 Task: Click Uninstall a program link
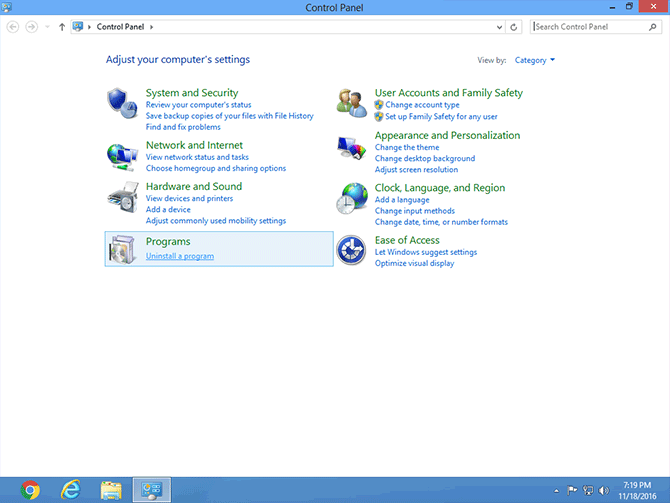click(180, 256)
